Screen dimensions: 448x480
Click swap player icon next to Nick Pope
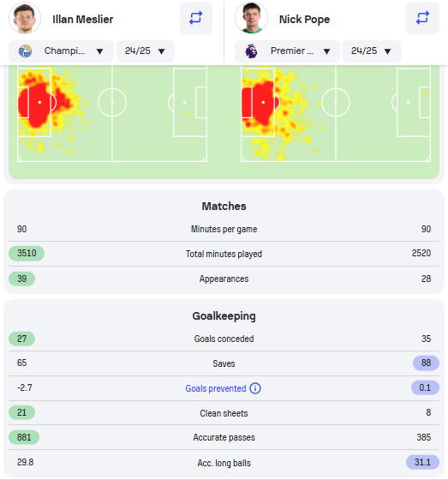(x=422, y=18)
